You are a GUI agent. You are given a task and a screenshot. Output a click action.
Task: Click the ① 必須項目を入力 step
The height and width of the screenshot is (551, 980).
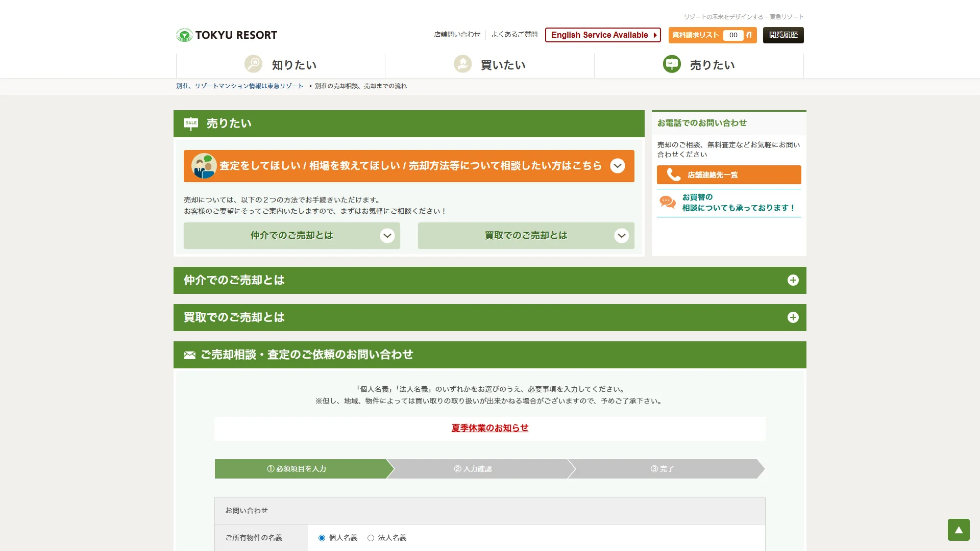pos(301,469)
